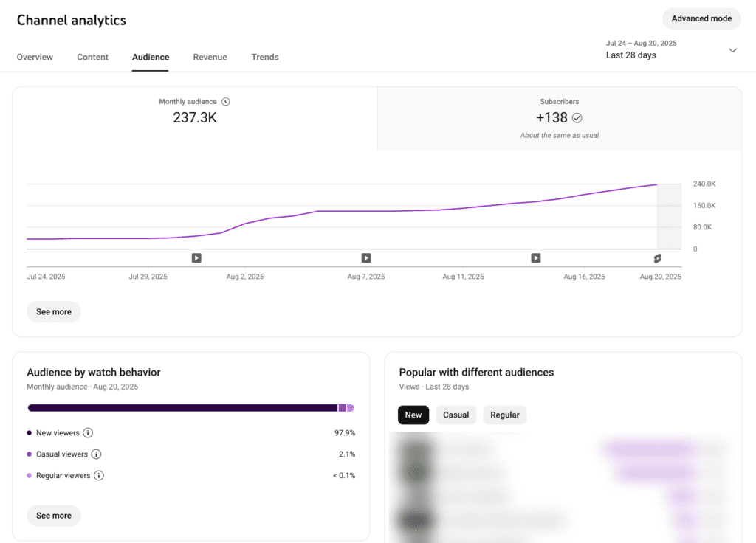Click the Subscribers checkmark icon
The width and height of the screenshot is (756, 543).
click(577, 118)
